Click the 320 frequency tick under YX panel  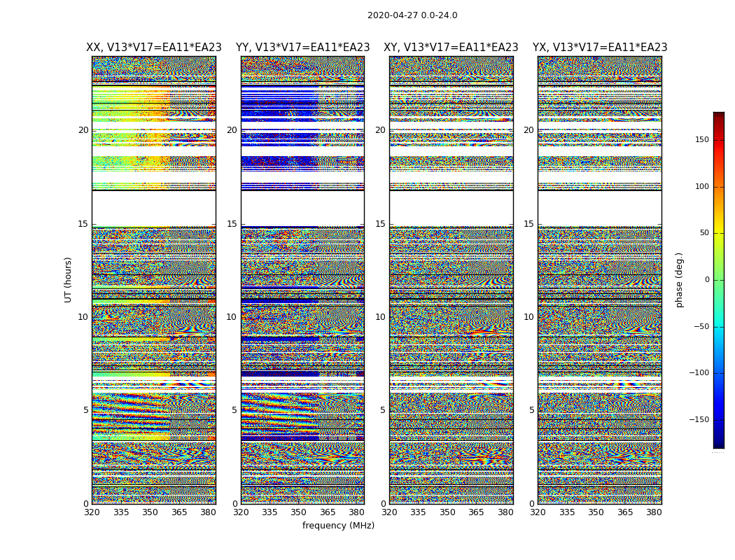click(538, 512)
